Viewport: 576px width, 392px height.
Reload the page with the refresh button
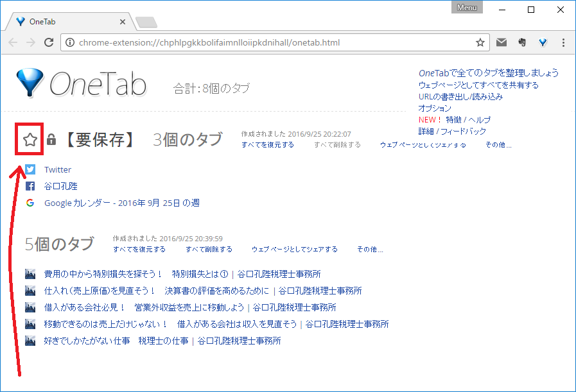pyautogui.click(x=48, y=43)
